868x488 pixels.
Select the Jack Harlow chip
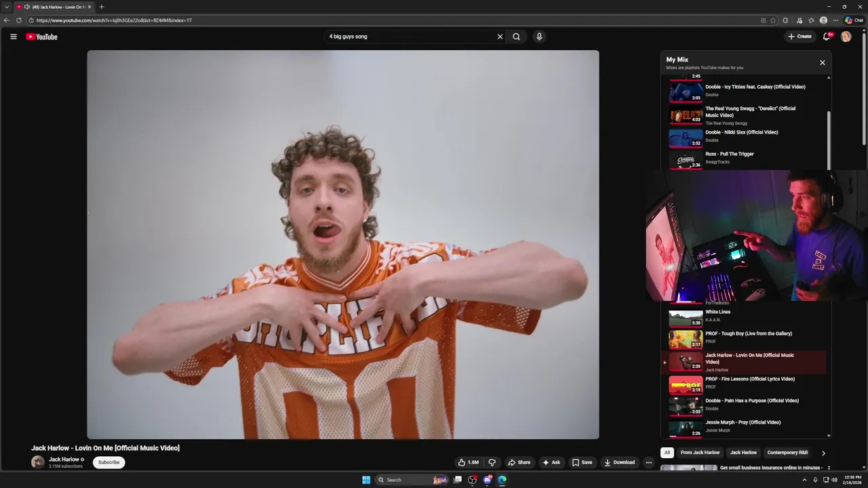(x=743, y=453)
